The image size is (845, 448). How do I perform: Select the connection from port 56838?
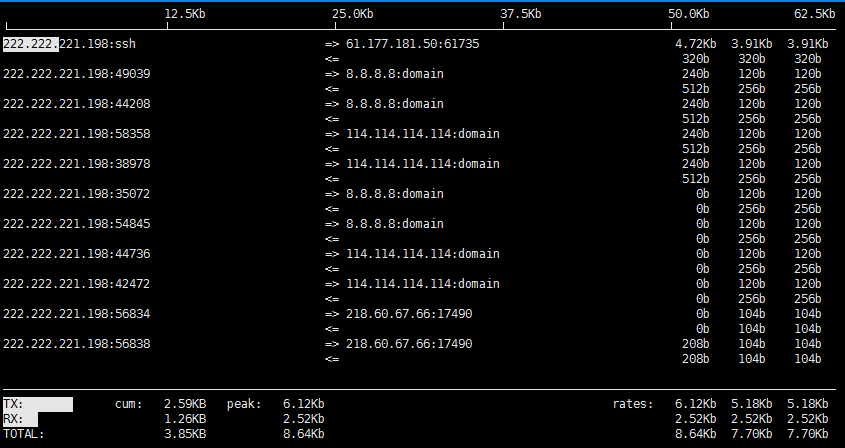(x=76, y=344)
